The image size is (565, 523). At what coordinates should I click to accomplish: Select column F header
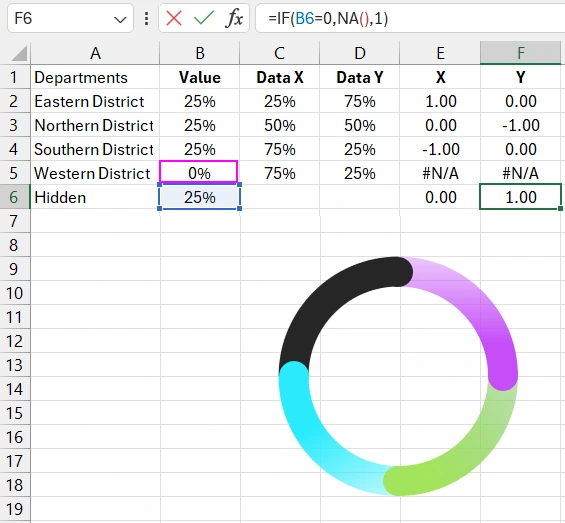coord(520,53)
